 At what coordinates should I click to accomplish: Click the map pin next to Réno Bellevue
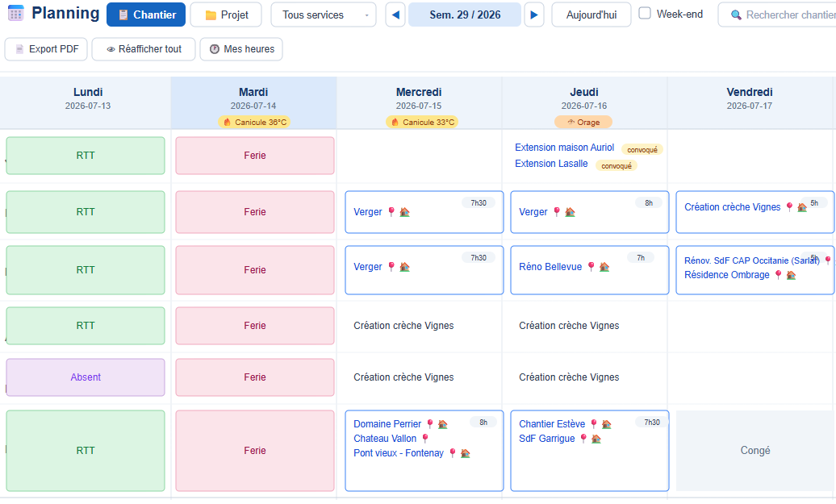(591, 266)
